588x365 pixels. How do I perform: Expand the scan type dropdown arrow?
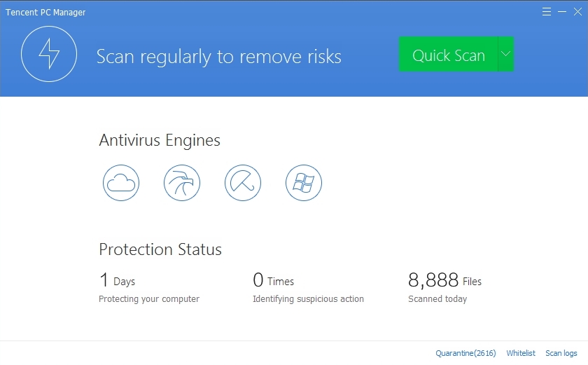[x=506, y=54]
